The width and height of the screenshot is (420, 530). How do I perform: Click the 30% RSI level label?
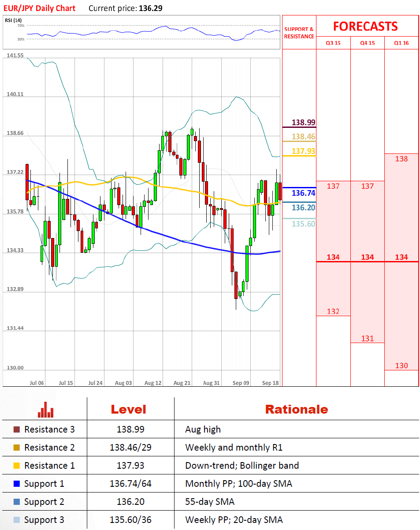[x=21, y=39]
